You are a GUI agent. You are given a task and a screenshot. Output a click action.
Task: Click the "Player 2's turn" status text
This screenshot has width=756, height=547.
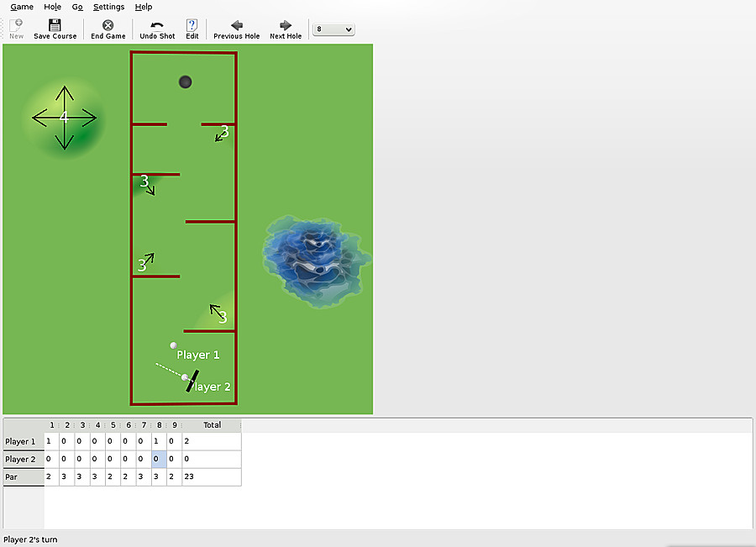click(x=30, y=539)
